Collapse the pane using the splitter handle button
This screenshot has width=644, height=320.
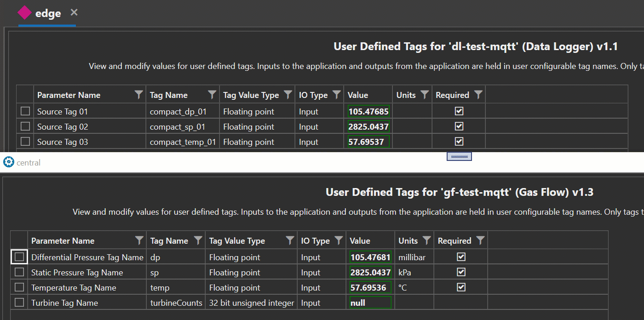tap(460, 156)
